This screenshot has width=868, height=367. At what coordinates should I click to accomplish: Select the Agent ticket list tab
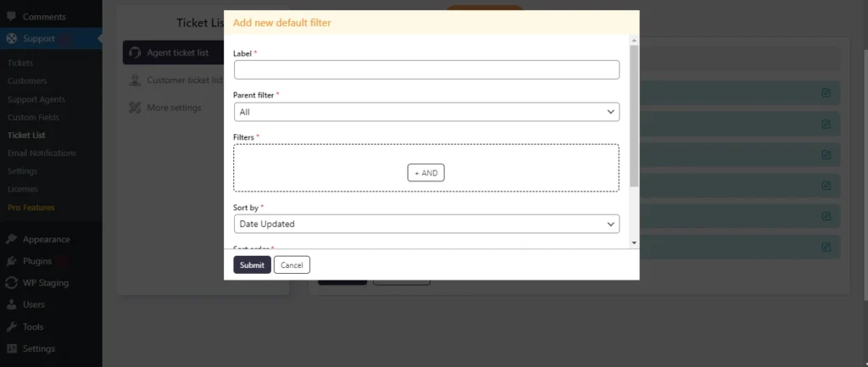(173, 53)
